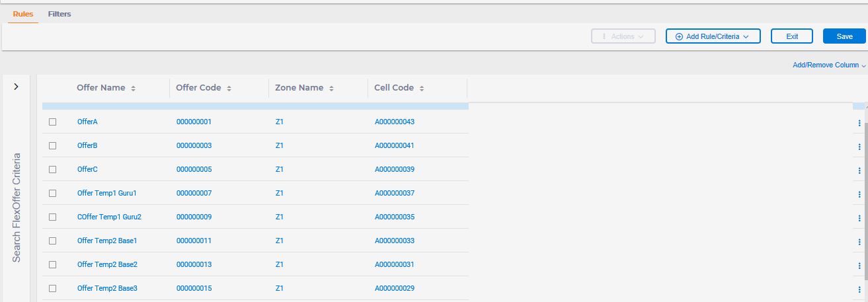Select the Offer Temp1 Guru1 checkbox
This screenshot has width=868, height=302.
pos(53,193)
